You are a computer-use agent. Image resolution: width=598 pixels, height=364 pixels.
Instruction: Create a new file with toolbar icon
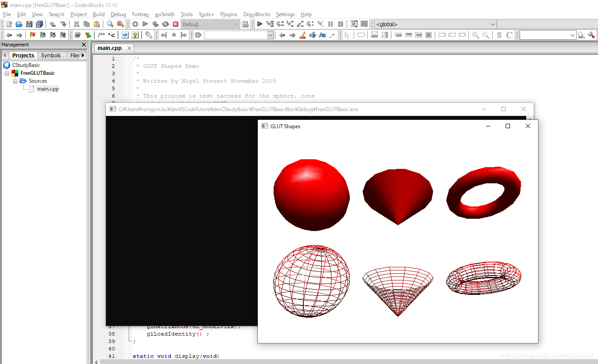[9, 24]
